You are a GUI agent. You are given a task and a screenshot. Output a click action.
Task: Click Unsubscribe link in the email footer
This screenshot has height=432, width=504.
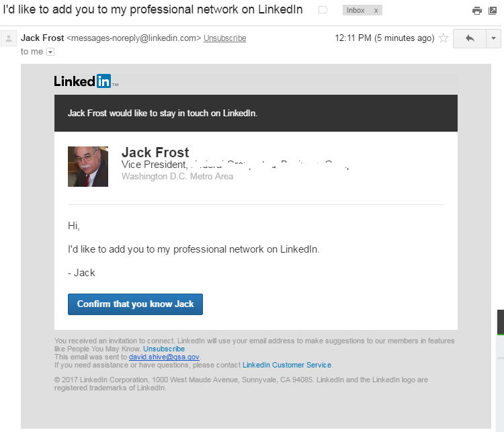164,349
